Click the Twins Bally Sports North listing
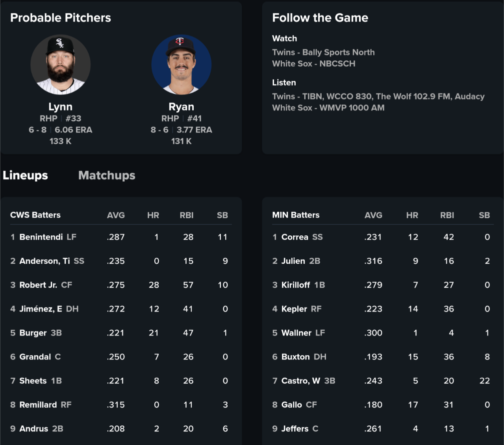Image resolution: width=504 pixels, height=445 pixels. [x=323, y=52]
